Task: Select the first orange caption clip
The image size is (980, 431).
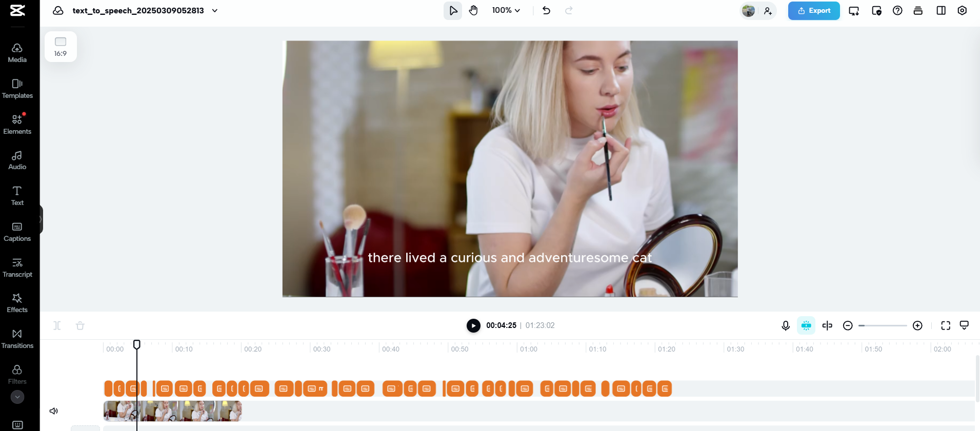Action: click(x=108, y=388)
